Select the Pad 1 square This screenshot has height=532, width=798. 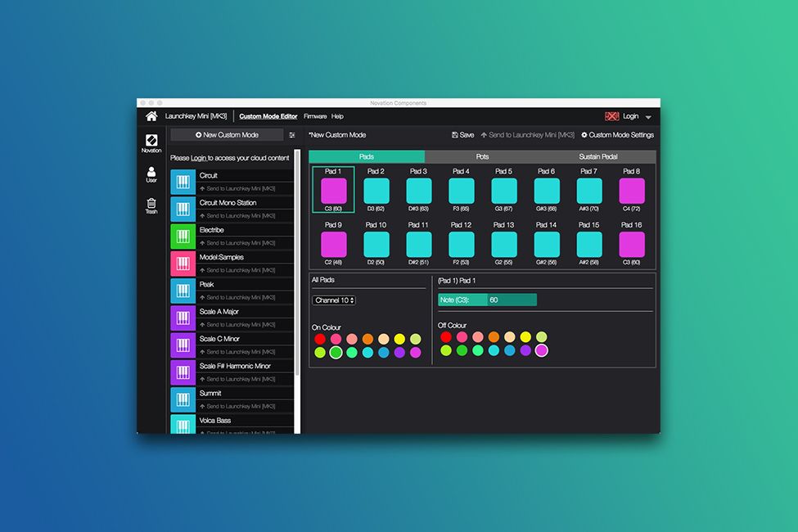tap(333, 191)
